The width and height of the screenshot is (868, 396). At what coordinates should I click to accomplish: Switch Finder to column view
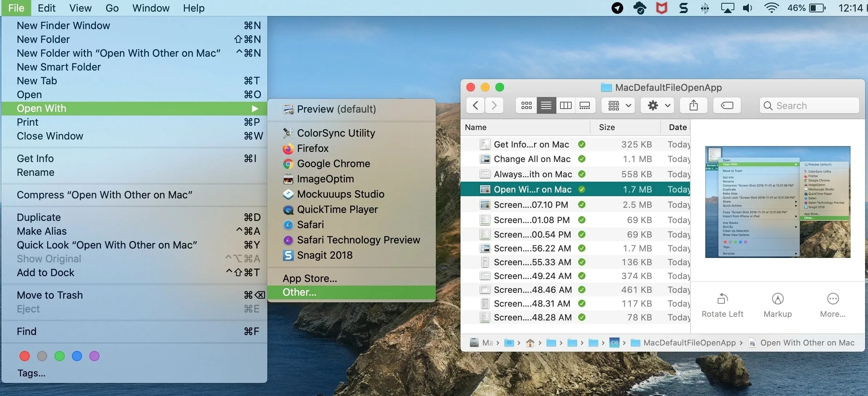pos(565,105)
